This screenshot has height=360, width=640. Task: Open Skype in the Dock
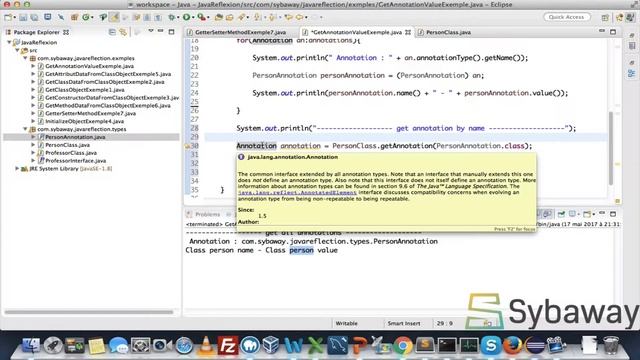click(491, 346)
